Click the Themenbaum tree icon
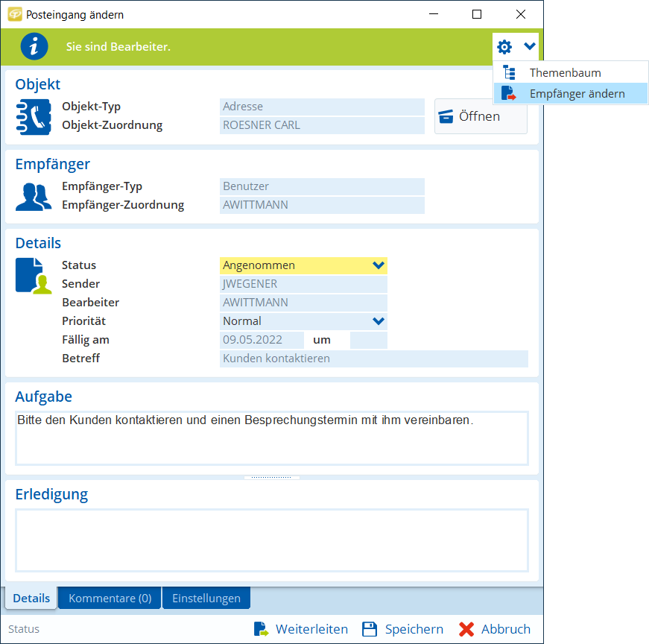The width and height of the screenshot is (649, 644). click(x=510, y=73)
